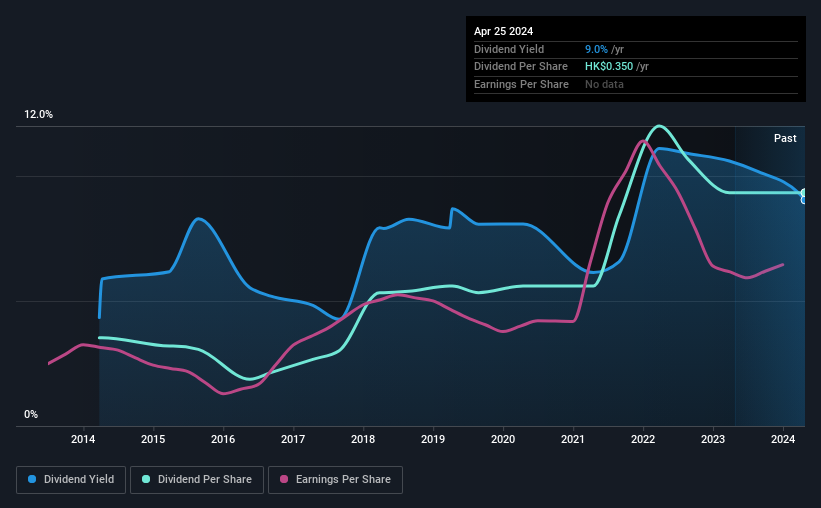Toggle the Dividend Yield legend button
Screen dimensions: 821x508
pyautogui.click(x=71, y=480)
